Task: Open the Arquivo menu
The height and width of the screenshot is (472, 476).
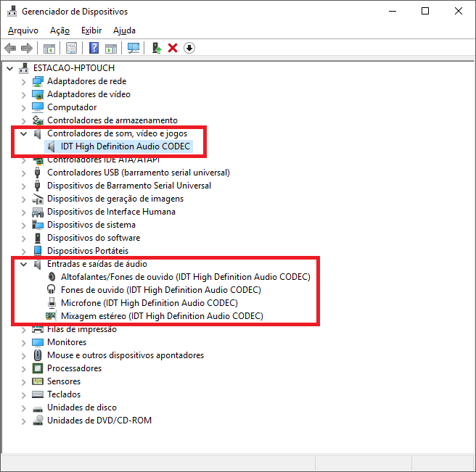Action: 23,30
